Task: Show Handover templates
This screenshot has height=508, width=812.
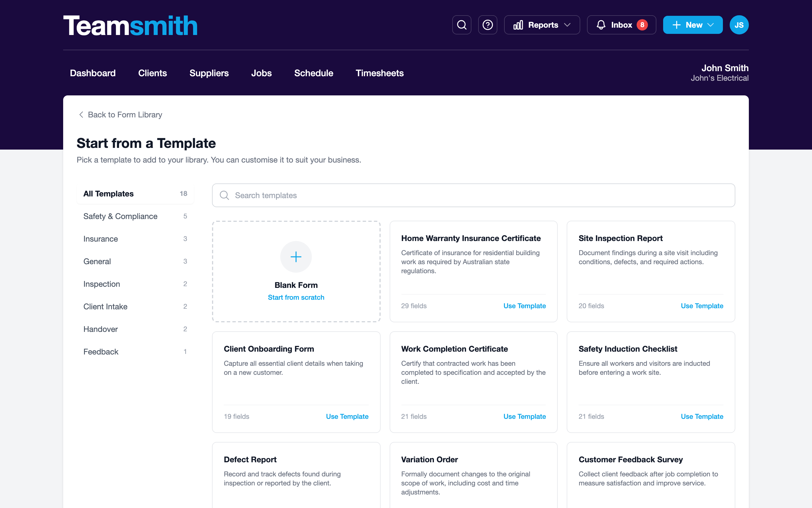Action: click(x=135, y=329)
